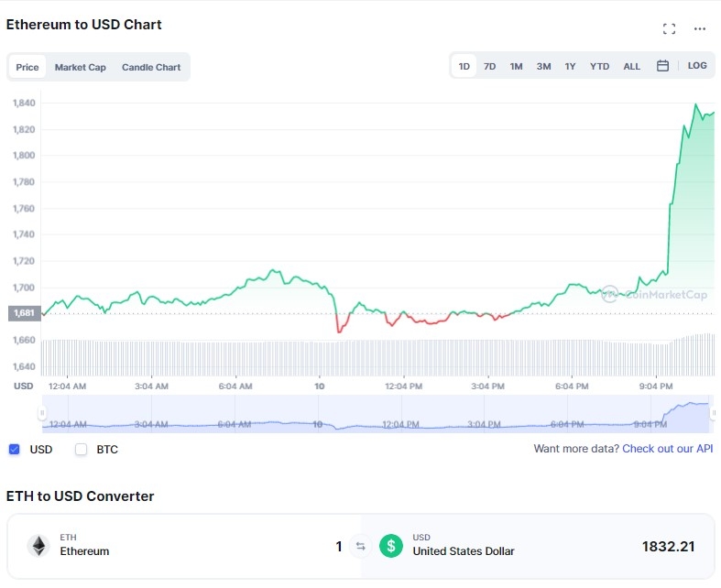This screenshot has width=721, height=588.
Task: Select the 1Y time range
Action: coord(570,66)
